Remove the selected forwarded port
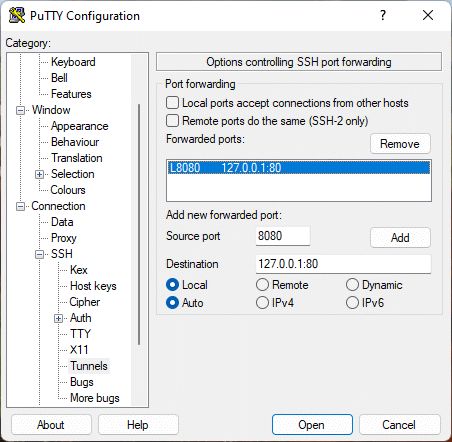 tap(400, 144)
